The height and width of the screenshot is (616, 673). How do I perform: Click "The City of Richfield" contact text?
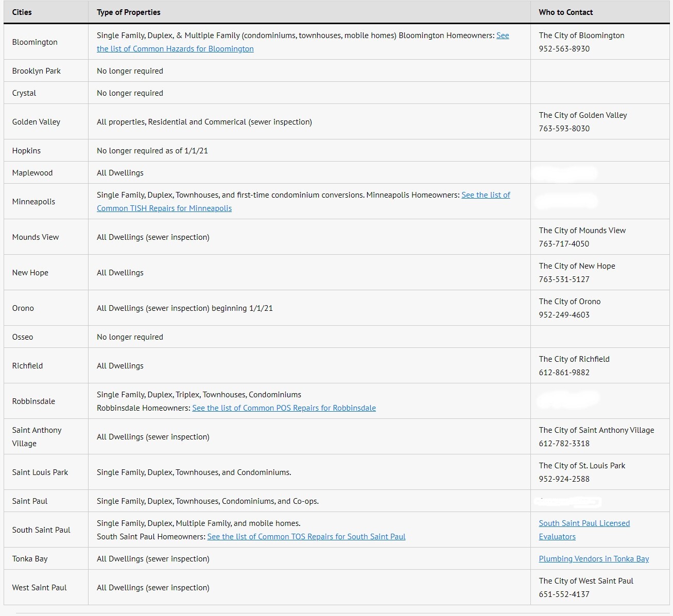pyautogui.click(x=574, y=359)
